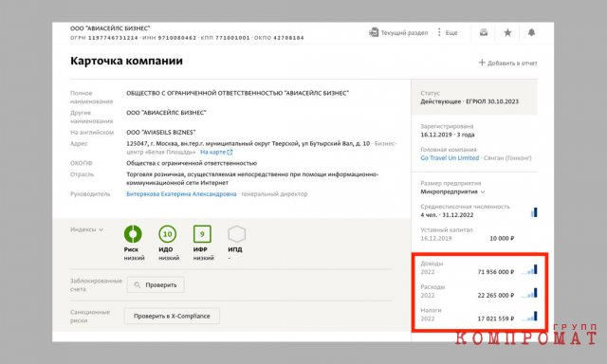The height and width of the screenshot is (364, 607).
Task: Click ОКОПФ value Общества с ограниченной ответственностью
Action: click(192, 163)
